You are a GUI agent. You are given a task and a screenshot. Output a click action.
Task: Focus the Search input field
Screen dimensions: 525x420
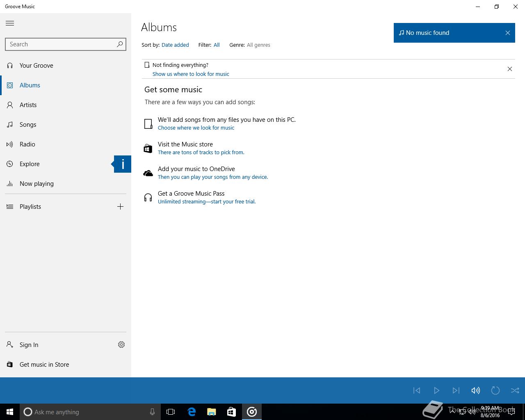tap(66, 44)
